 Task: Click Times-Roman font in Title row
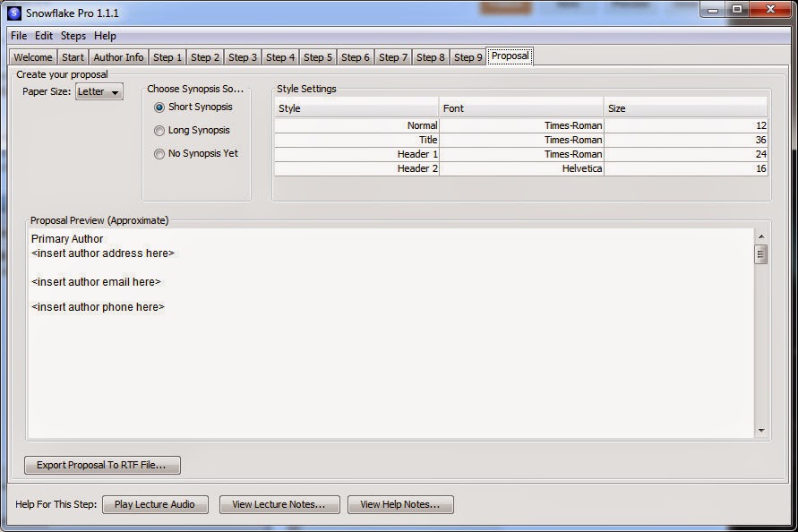pos(521,140)
